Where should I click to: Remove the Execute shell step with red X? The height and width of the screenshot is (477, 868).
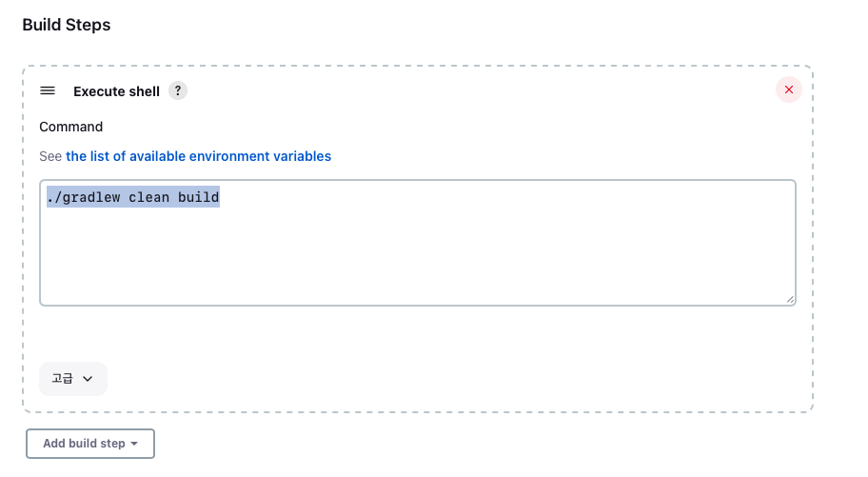point(789,89)
